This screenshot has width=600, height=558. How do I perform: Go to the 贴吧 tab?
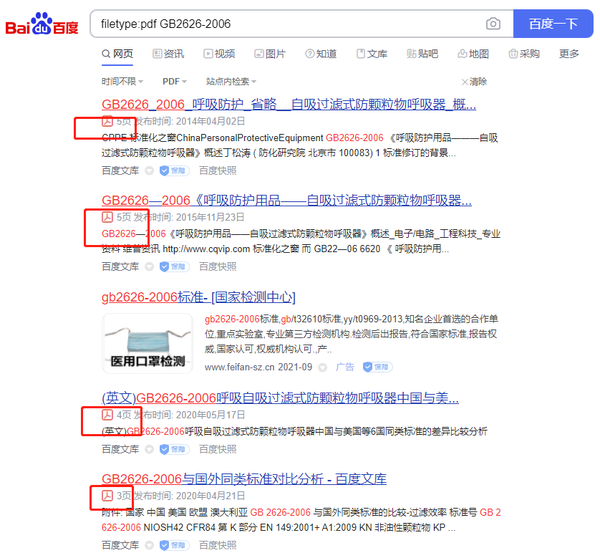pos(422,54)
